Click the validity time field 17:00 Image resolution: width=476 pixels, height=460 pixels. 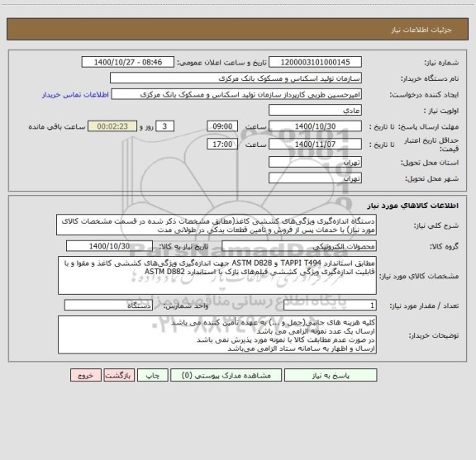tap(222, 145)
